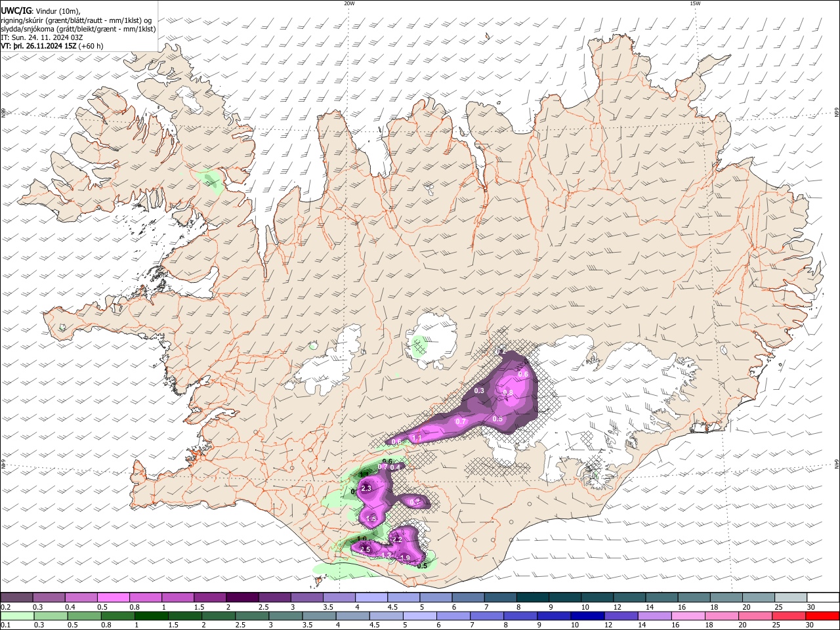Select lower legend row swatch labeled 25

789,616
